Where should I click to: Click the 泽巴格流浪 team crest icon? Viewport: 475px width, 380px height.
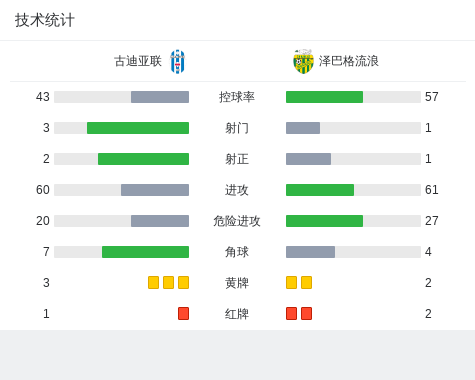pos(303,61)
